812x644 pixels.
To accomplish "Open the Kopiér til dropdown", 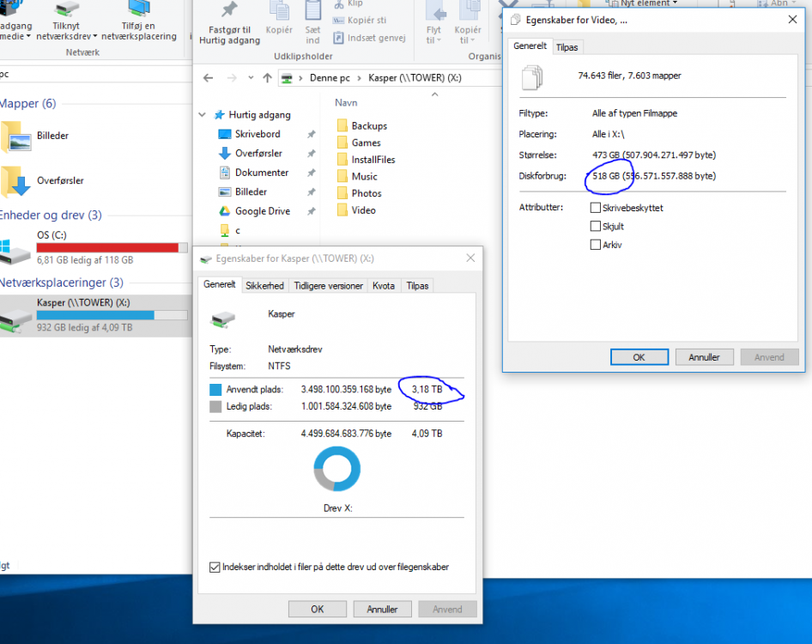I will coord(468,35).
